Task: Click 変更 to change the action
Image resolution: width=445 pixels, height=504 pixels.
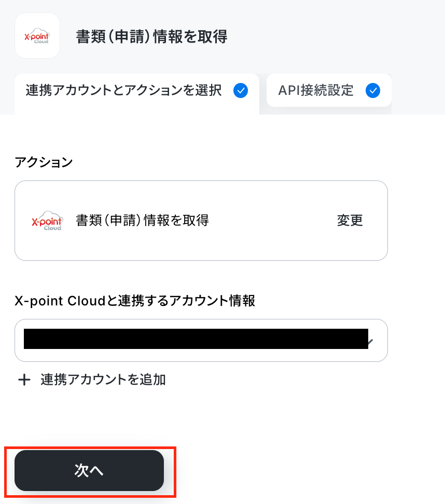Action: pos(350,220)
